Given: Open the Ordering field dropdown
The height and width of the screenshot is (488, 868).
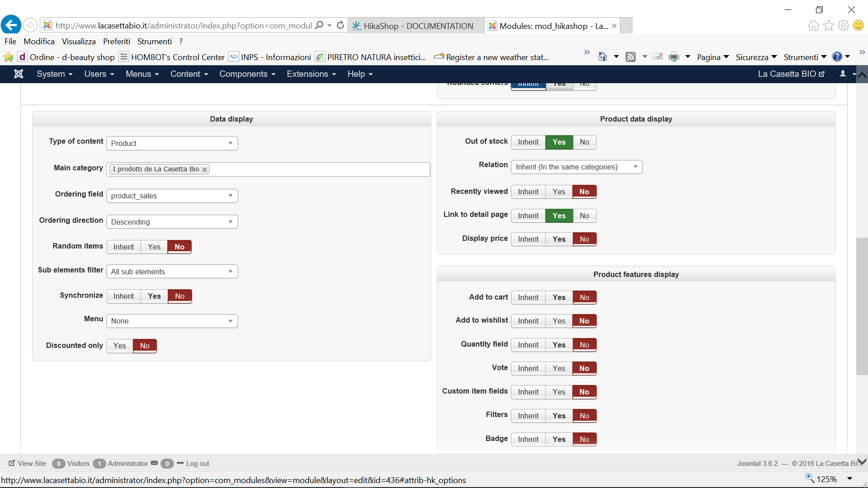Looking at the screenshot, I should (172, 196).
